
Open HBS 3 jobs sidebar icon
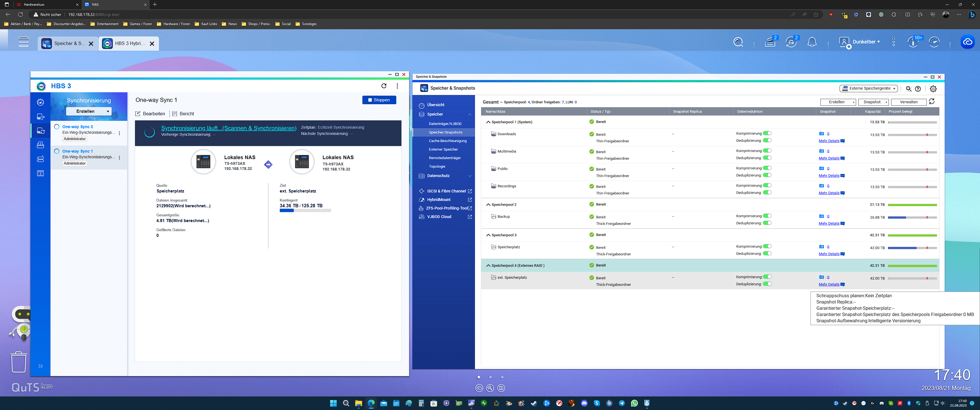(x=40, y=145)
